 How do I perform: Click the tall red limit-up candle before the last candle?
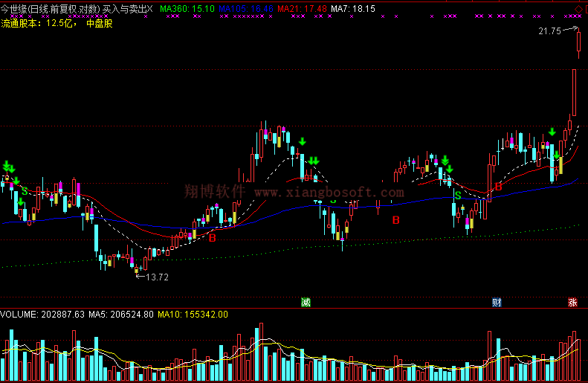pyautogui.click(x=574, y=92)
